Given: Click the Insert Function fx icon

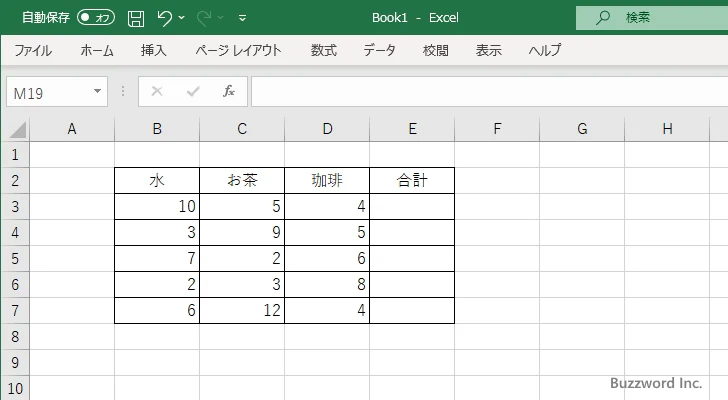Looking at the screenshot, I should [x=229, y=91].
